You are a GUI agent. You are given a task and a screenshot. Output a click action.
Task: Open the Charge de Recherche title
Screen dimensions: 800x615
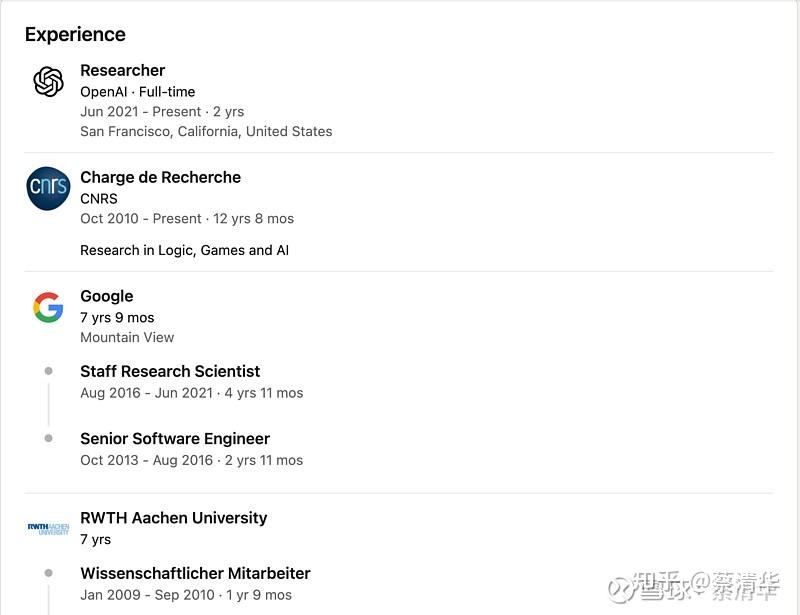[x=160, y=177]
